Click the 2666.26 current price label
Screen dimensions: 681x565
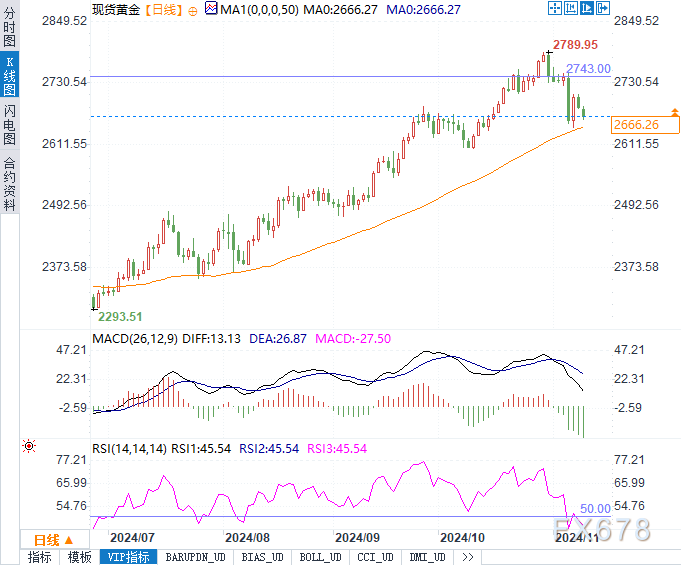pyautogui.click(x=636, y=125)
